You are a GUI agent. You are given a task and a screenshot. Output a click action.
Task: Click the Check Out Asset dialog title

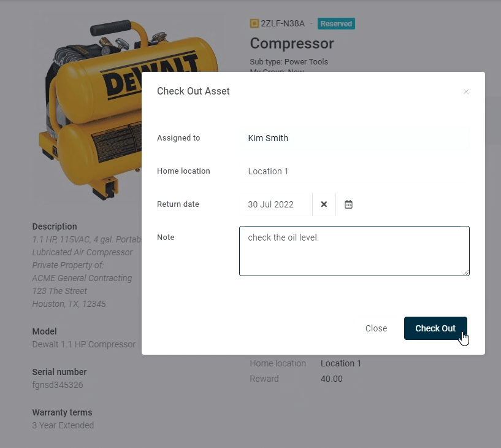click(193, 91)
